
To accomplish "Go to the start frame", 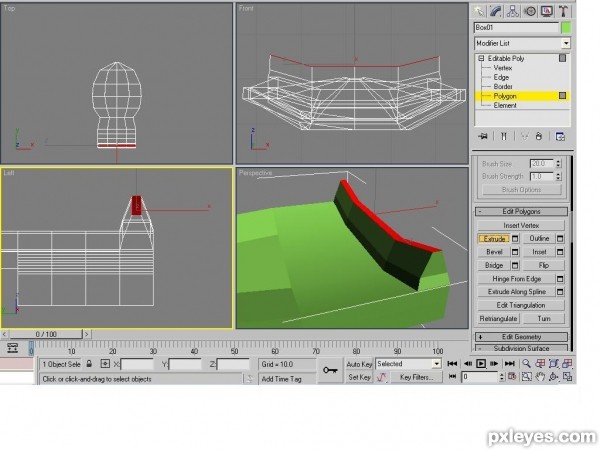I will pos(452,364).
